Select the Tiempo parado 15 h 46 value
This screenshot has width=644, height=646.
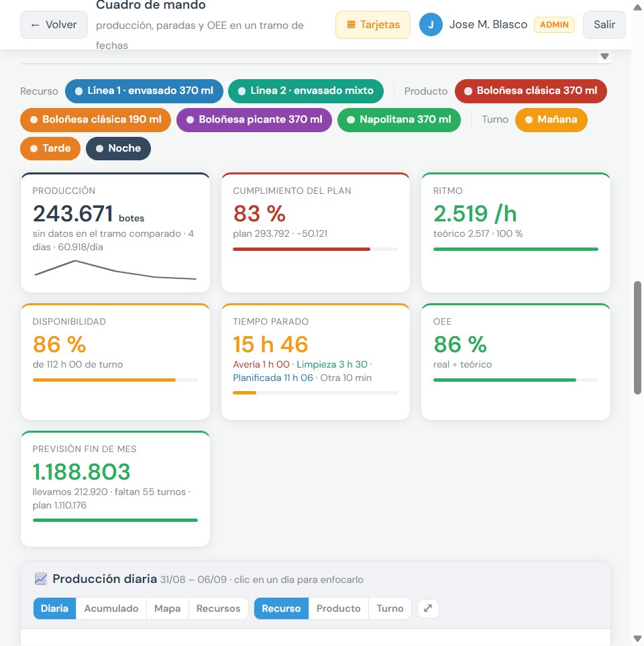tap(270, 344)
